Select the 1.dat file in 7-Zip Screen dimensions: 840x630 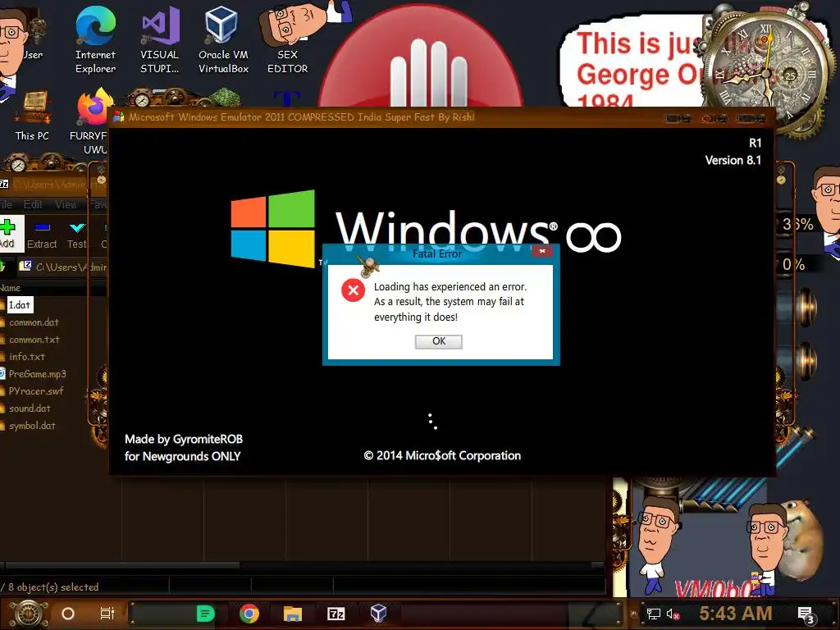pos(20,305)
